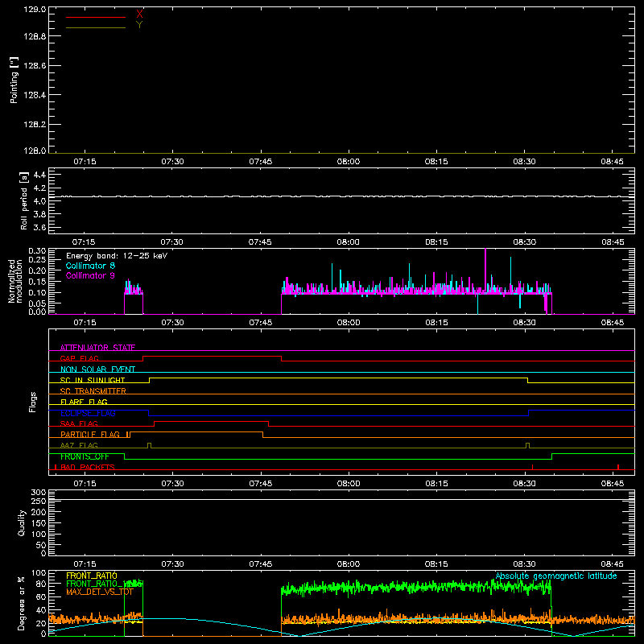This screenshot has height=644, width=644.
Task: Click 08:00 under the Pointing plot
Action: tap(349, 162)
